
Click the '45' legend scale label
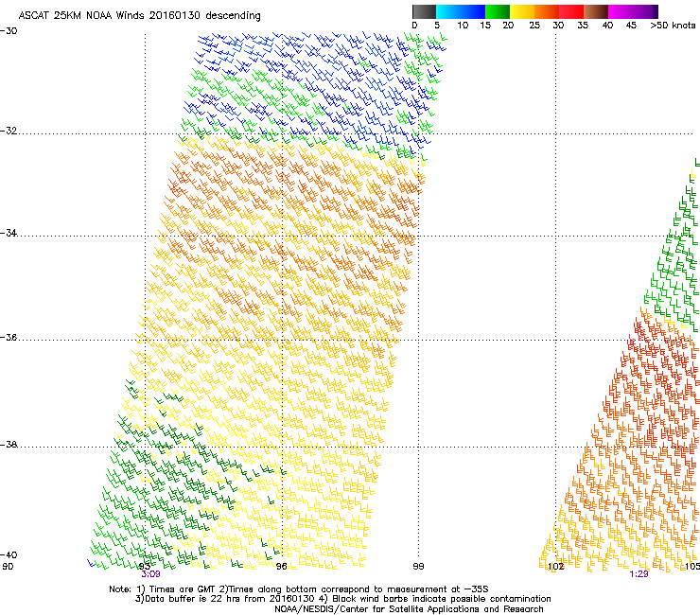631,26
